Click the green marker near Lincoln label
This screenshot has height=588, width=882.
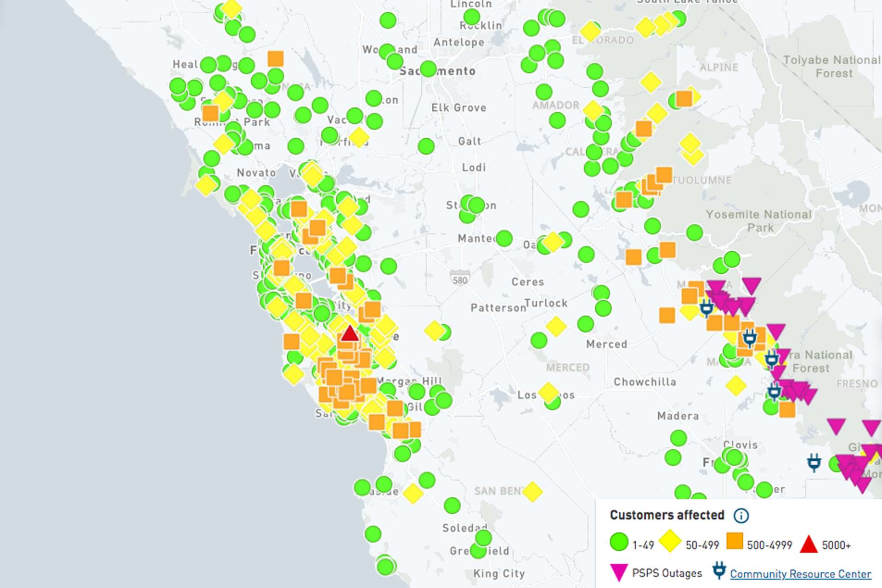click(472, 17)
